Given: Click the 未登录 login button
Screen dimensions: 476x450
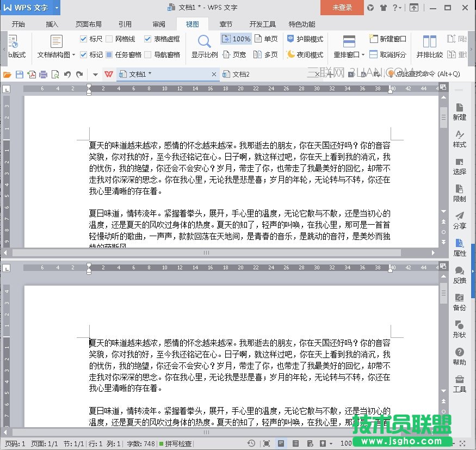Looking at the screenshot, I should click(x=342, y=8).
